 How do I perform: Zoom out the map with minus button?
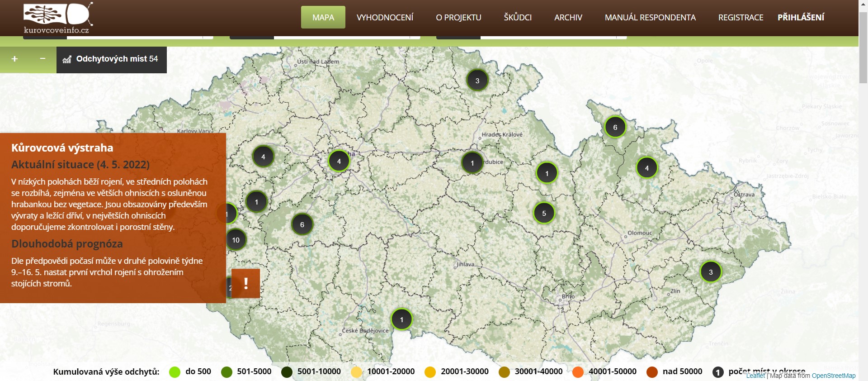coord(42,59)
